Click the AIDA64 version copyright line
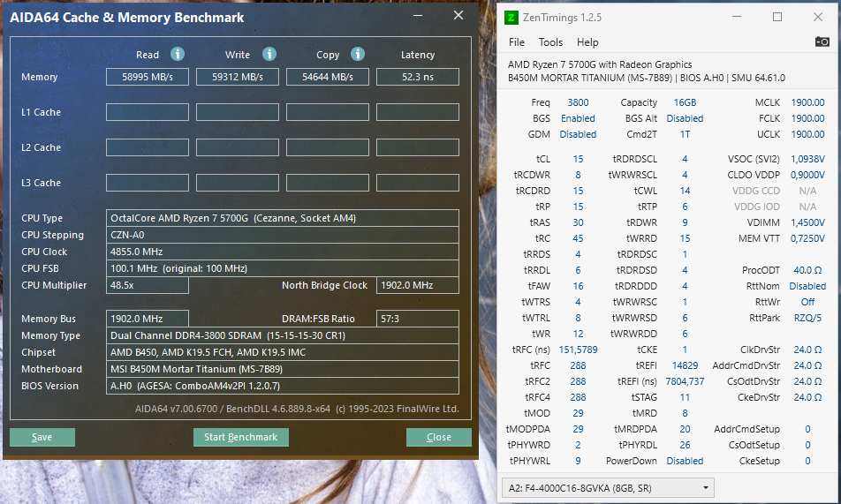 click(297, 409)
